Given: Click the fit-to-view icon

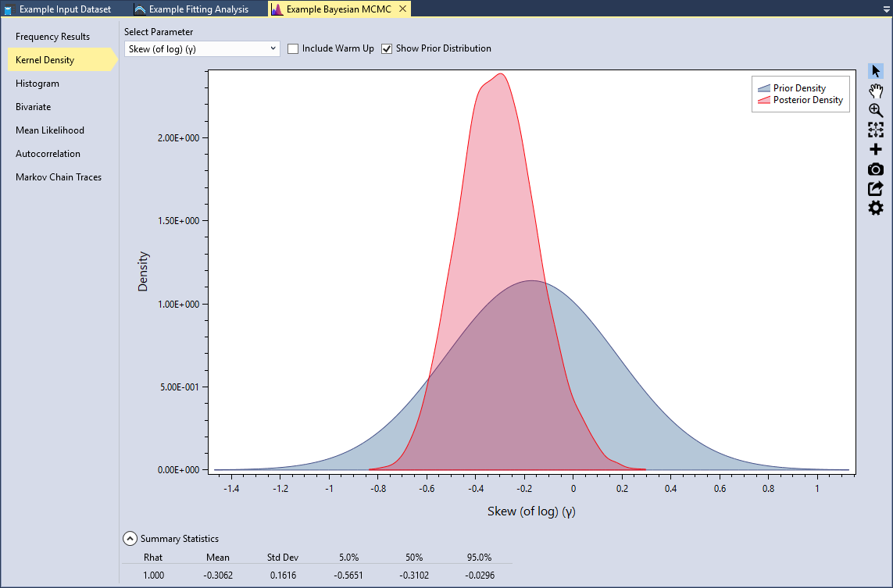Looking at the screenshot, I should (875, 130).
